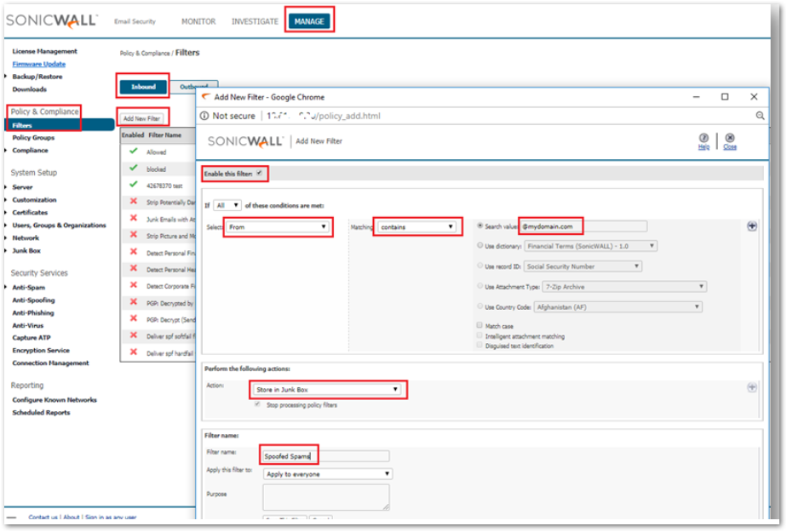
Task: Toggle the 'Enable this filter' checkbox
Action: 261,174
